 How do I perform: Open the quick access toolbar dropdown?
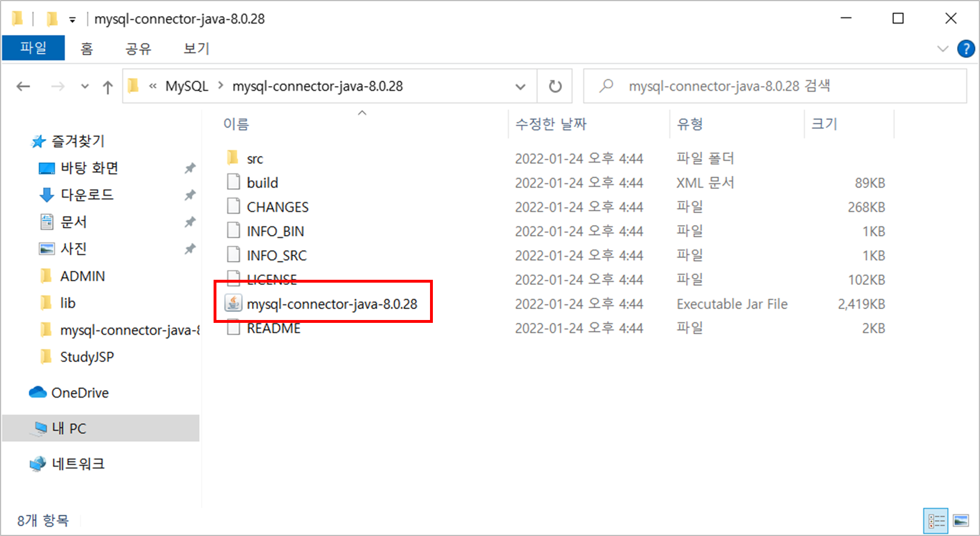[x=72, y=20]
